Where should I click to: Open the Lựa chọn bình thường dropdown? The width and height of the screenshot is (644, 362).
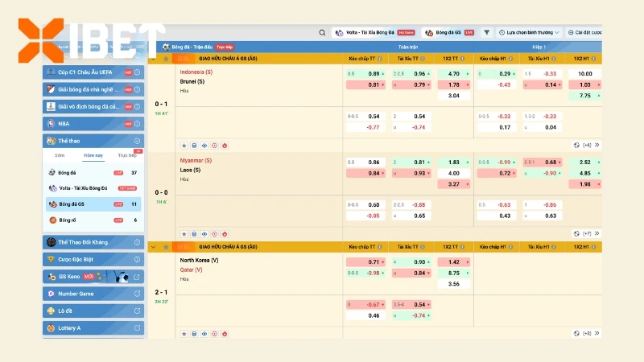click(529, 32)
